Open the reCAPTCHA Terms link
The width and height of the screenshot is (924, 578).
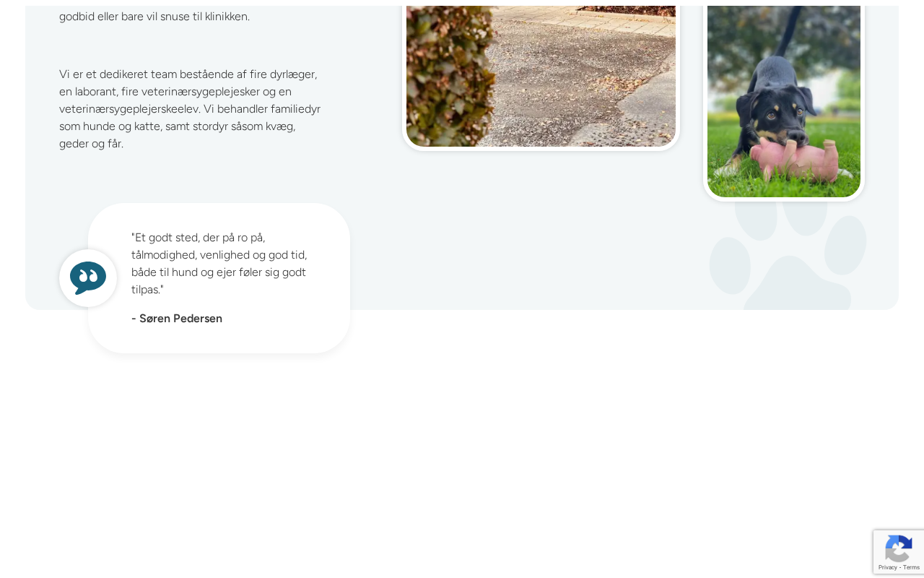tap(911, 568)
